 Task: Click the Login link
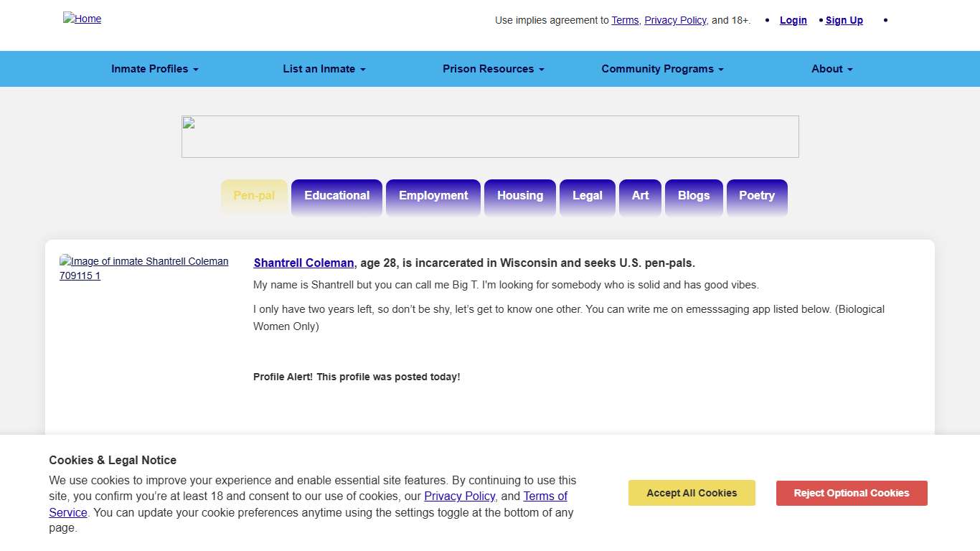[793, 20]
